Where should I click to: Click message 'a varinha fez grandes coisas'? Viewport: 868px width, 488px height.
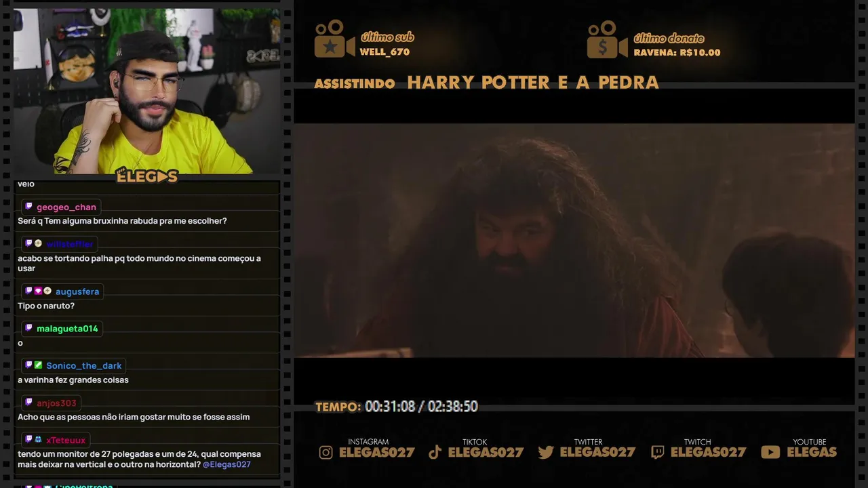(x=73, y=380)
